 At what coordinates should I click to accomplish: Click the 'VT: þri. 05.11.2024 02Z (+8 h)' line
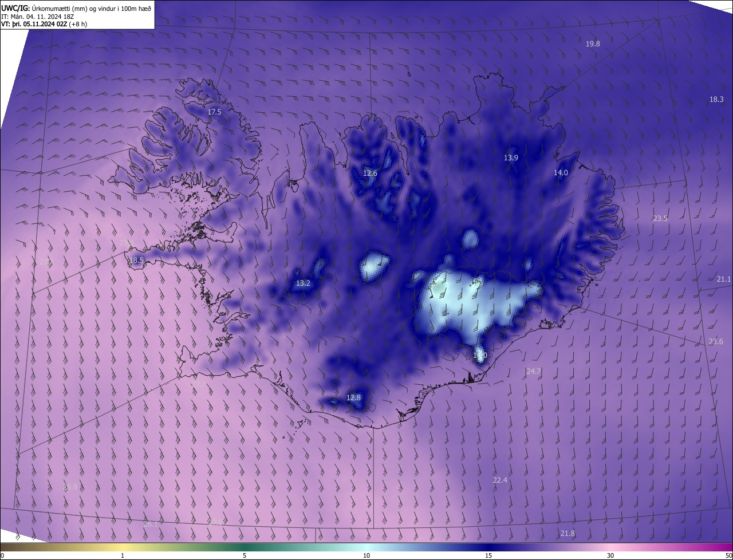(44, 24)
